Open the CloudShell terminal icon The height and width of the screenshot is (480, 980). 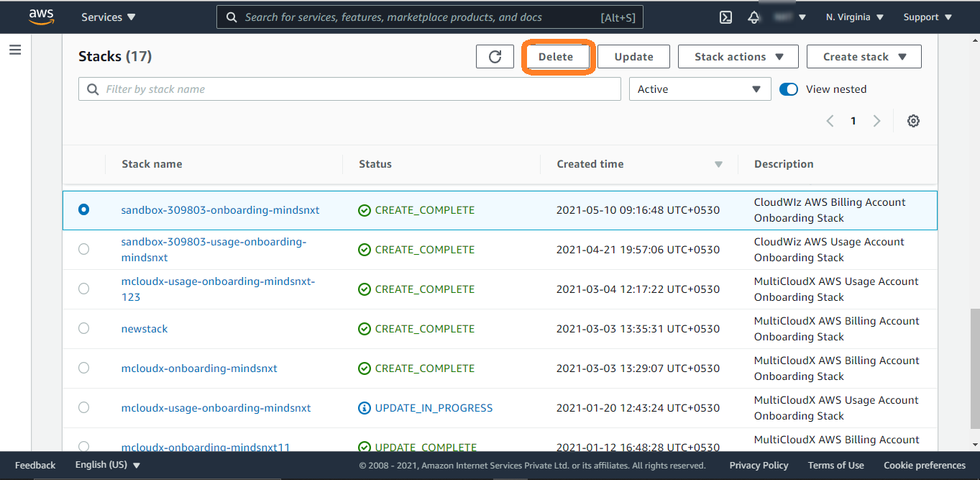point(725,17)
